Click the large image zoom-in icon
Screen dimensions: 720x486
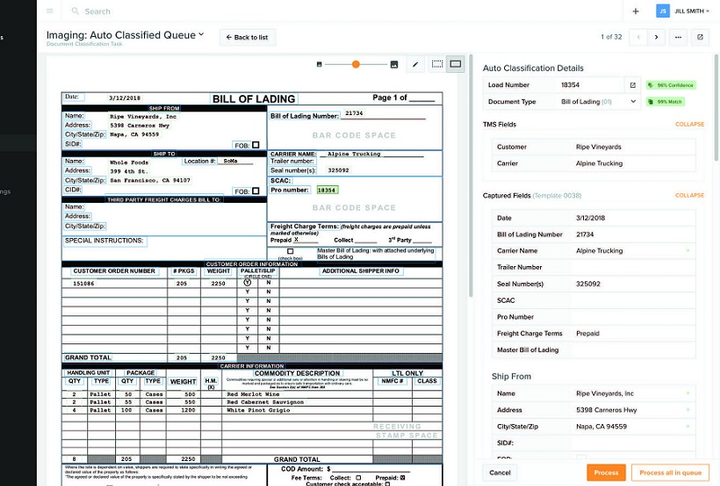[394, 64]
